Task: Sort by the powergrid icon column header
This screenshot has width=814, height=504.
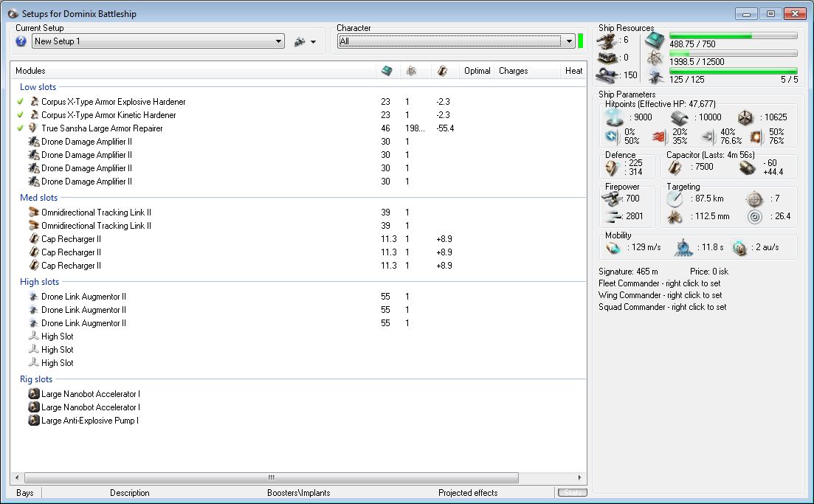Action: click(x=415, y=71)
